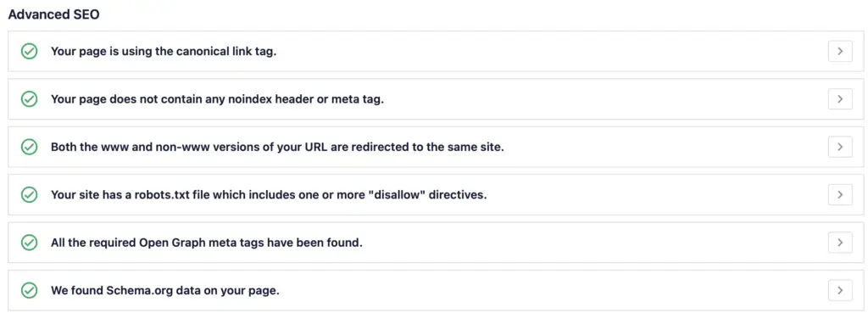Select the required Open Graph meta tags text
Screen dimensions: 868x313
207,243
